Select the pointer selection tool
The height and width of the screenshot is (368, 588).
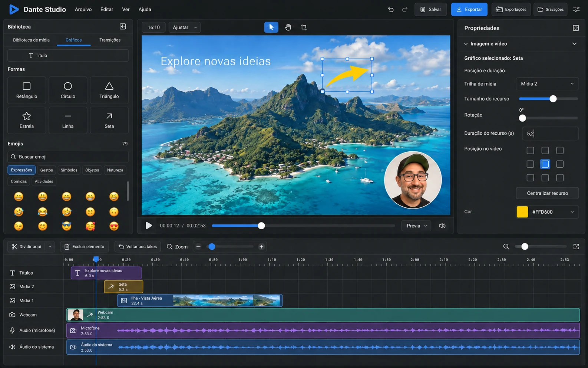(271, 27)
